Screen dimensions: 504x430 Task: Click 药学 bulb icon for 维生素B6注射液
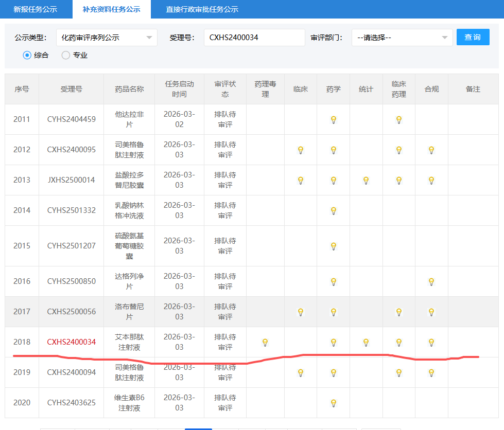(333, 403)
